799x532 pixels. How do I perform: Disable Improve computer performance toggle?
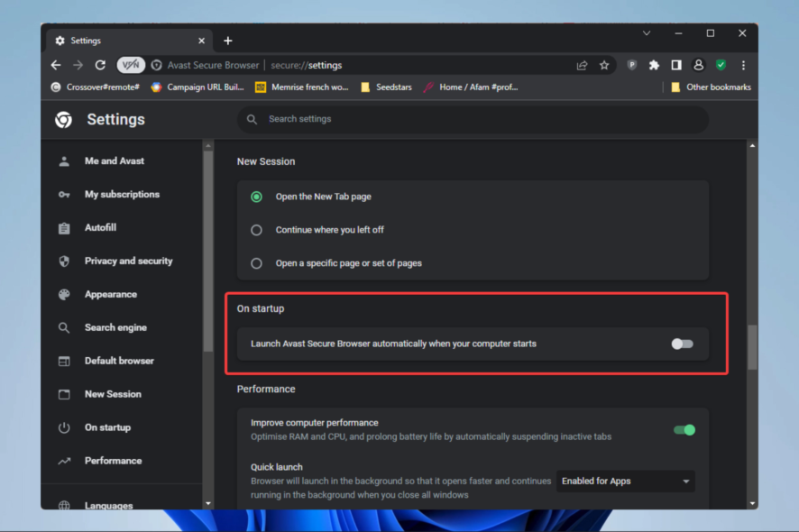(x=684, y=430)
